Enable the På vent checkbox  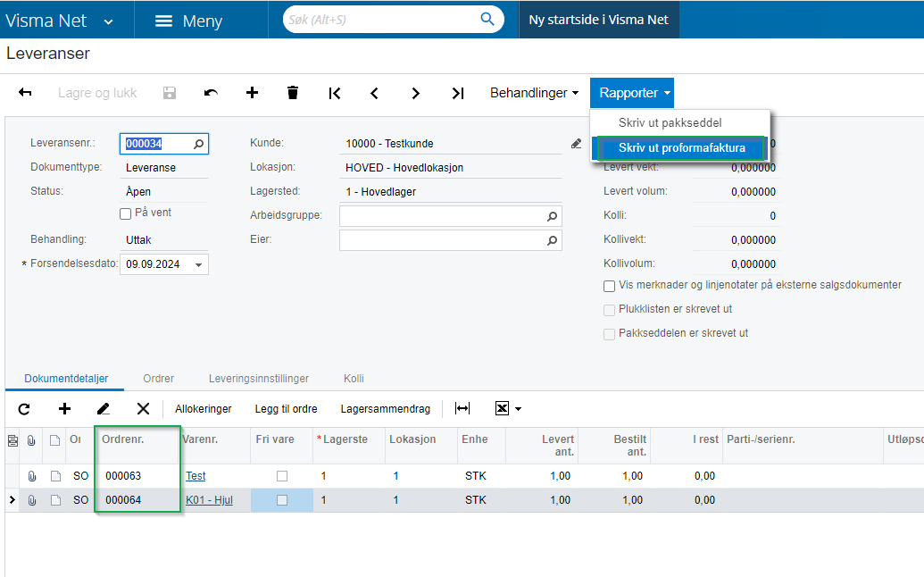coord(126,213)
